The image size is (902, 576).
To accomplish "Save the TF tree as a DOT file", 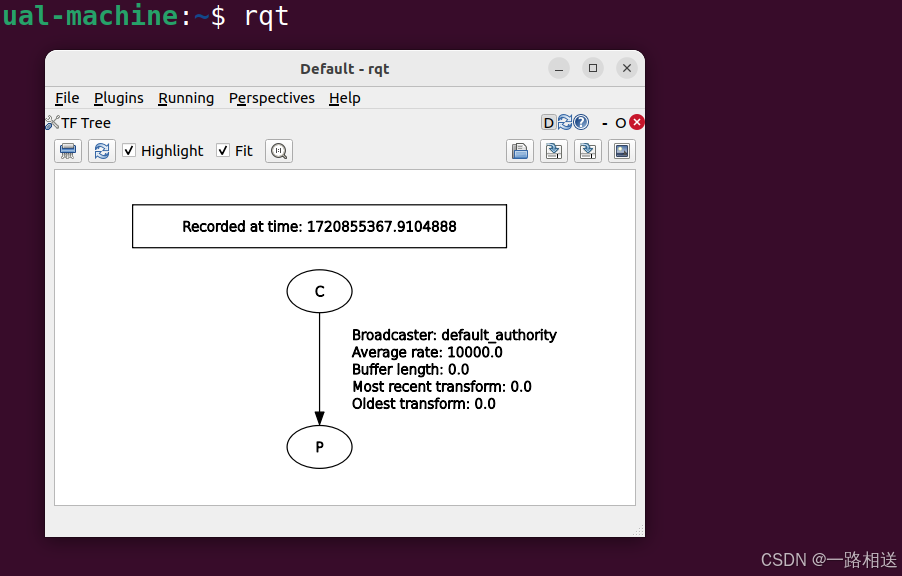I will click(x=554, y=151).
